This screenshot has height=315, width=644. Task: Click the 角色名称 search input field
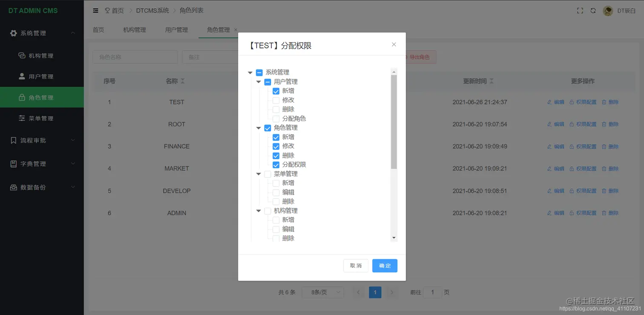[135, 57]
